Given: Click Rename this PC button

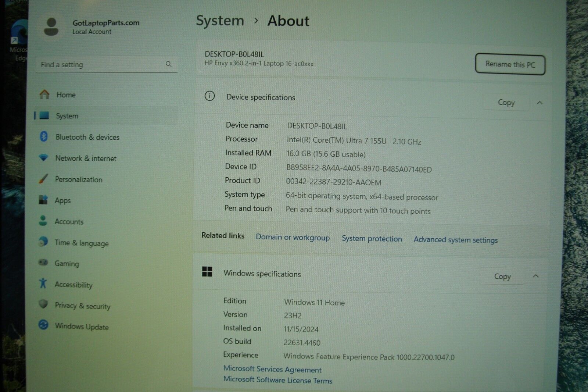Looking at the screenshot, I should click(x=510, y=64).
